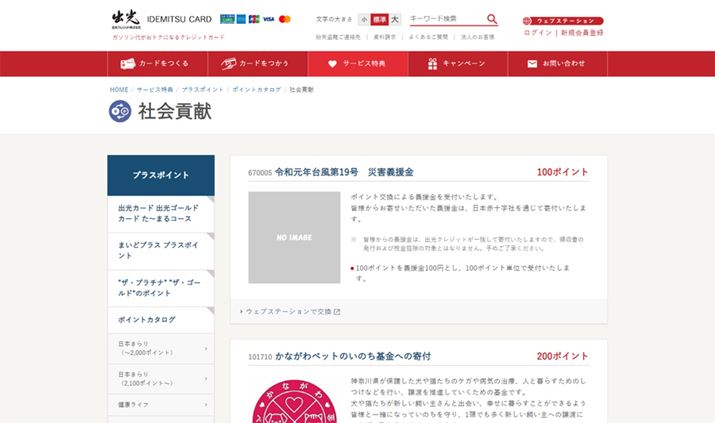
Task: Click the gift icon in キャンペーン
Action: tap(432, 64)
